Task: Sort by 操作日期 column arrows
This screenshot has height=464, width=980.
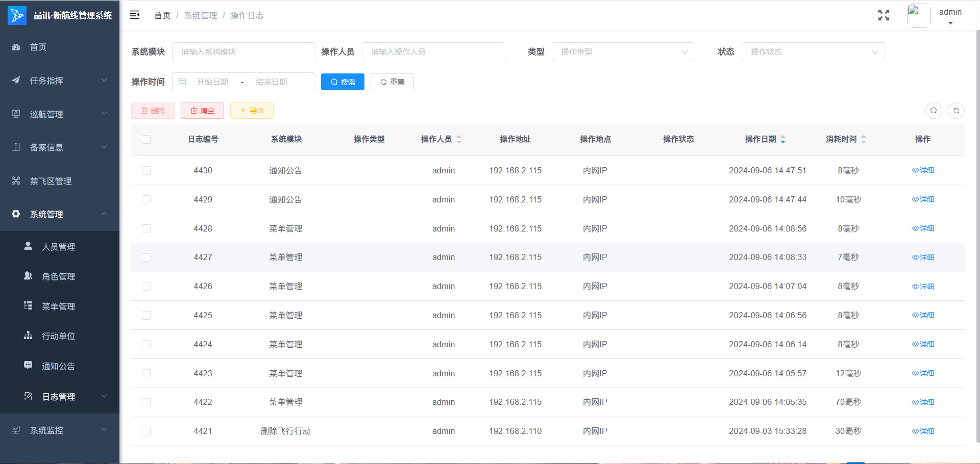Action: (783, 139)
